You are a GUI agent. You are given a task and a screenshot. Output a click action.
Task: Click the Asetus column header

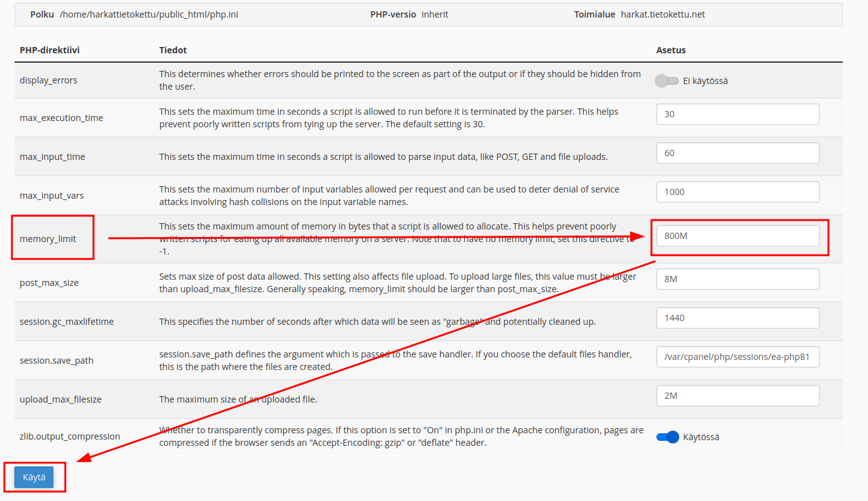coord(671,50)
